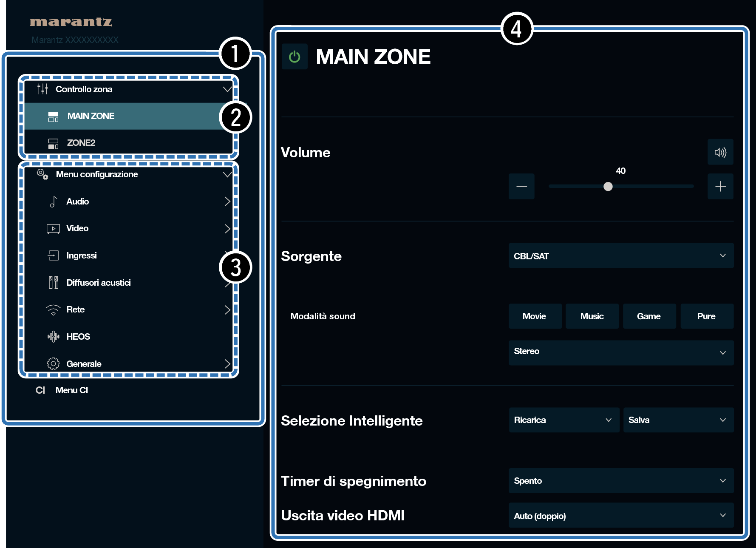Select the Music sound mode
The width and height of the screenshot is (756, 548).
click(592, 316)
